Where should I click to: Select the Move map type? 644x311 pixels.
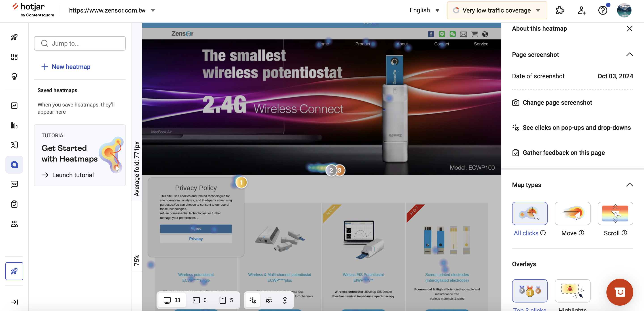[572, 213]
